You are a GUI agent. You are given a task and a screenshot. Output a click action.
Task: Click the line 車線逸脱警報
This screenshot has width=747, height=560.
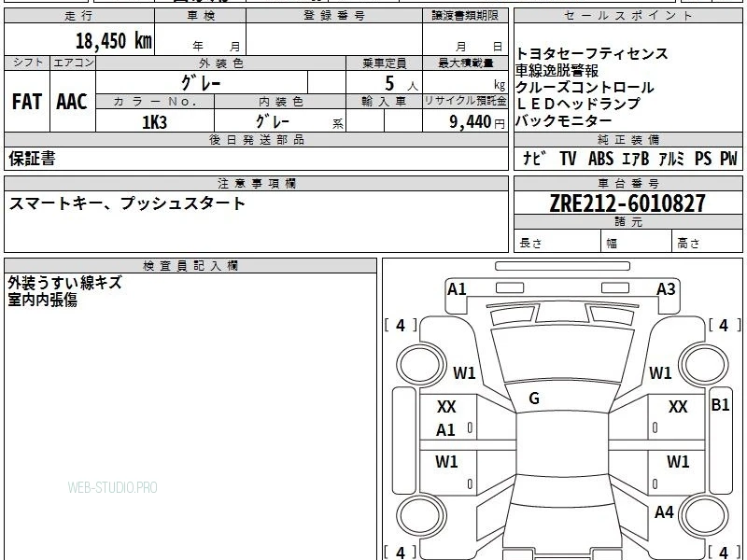coord(557,71)
